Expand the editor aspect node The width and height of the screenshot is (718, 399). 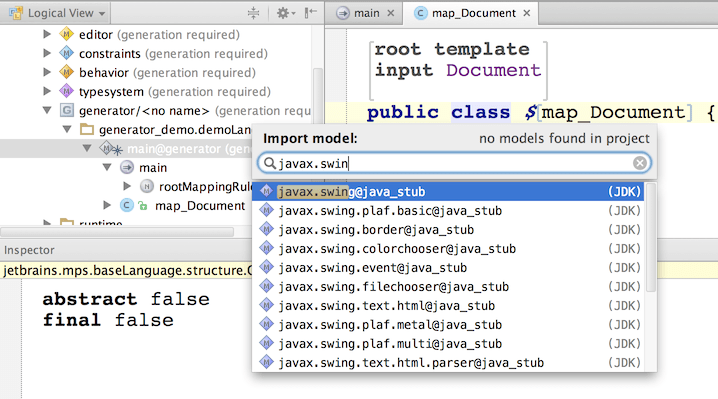coord(47,34)
